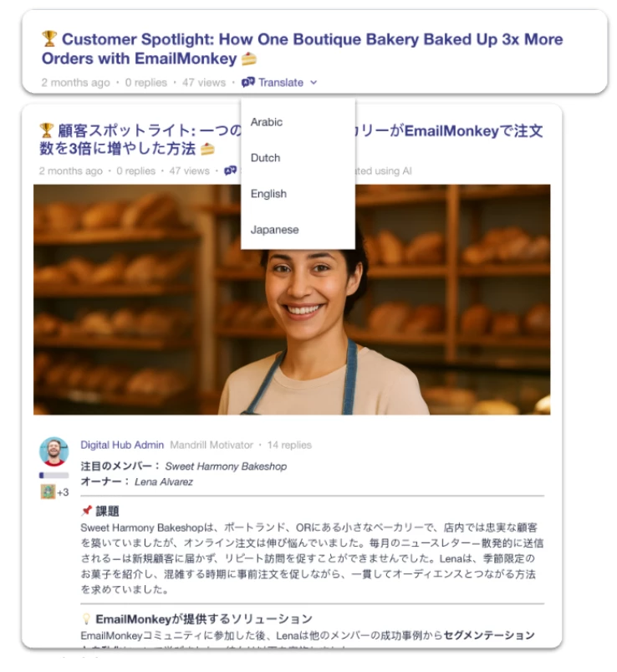Click the translate icon in the Japanese post
617x672 pixels.
click(230, 171)
